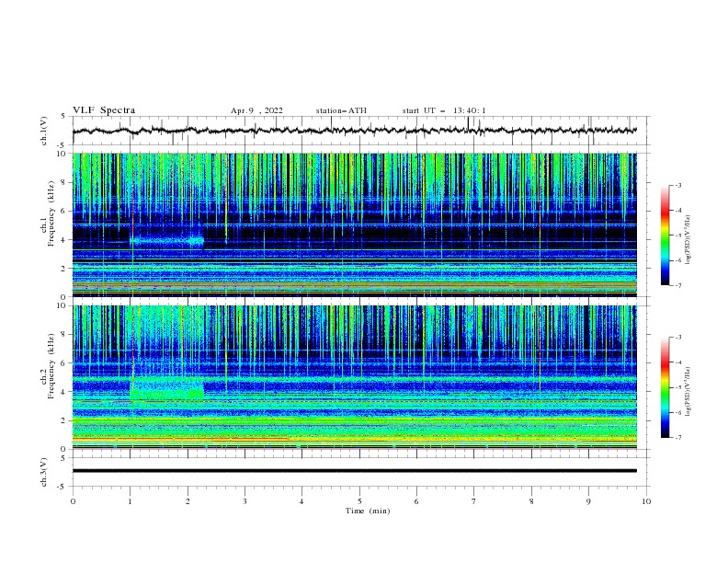Click the '7' minute tick label
Screen dimensions: 728x563
click(x=474, y=501)
